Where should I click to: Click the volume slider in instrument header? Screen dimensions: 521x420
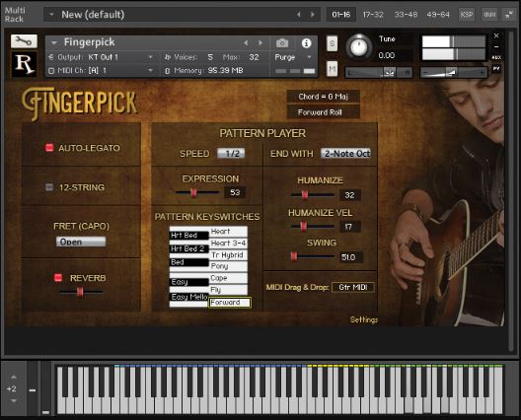tap(454, 72)
